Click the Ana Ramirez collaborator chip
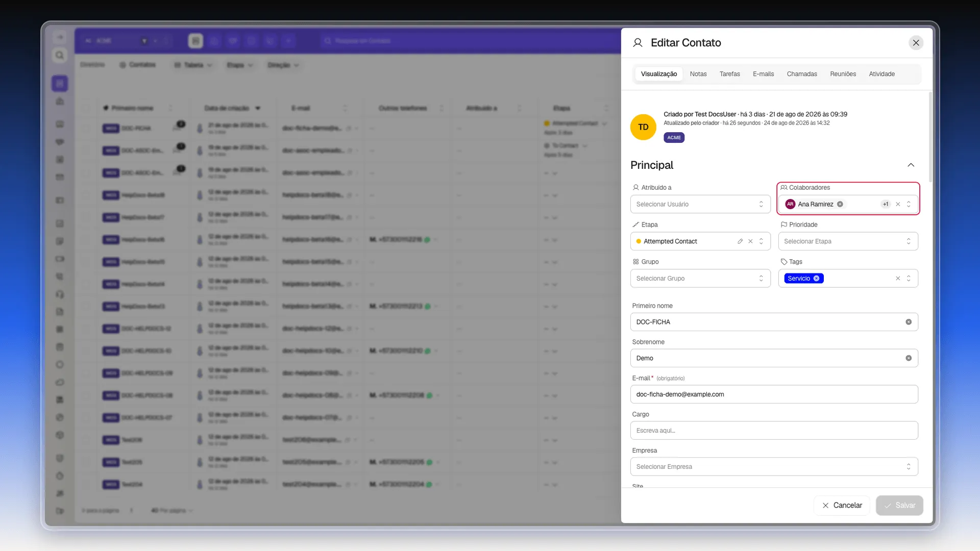Screen dimensions: 980x551 [x=814, y=204]
